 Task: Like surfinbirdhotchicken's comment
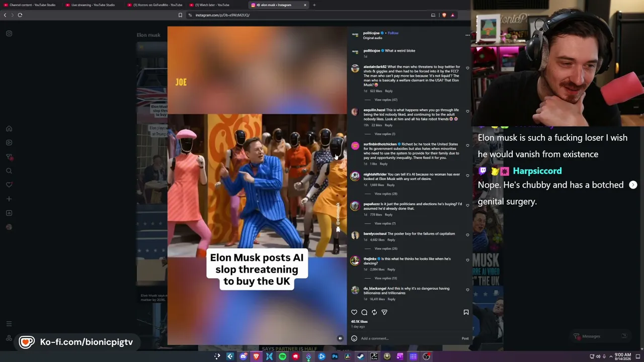467,145
